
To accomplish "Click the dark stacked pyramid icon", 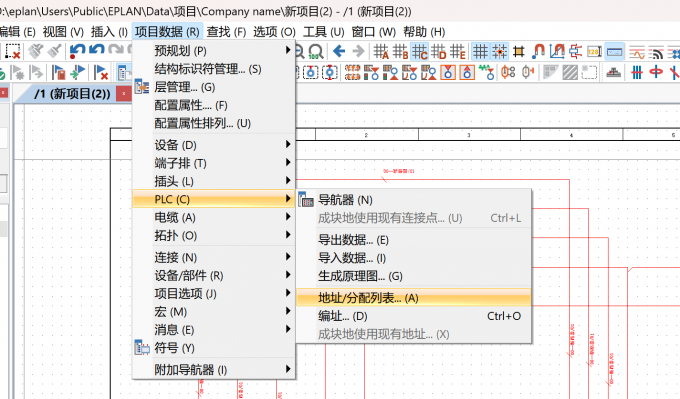I will pyautogui.click(x=613, y=72).
